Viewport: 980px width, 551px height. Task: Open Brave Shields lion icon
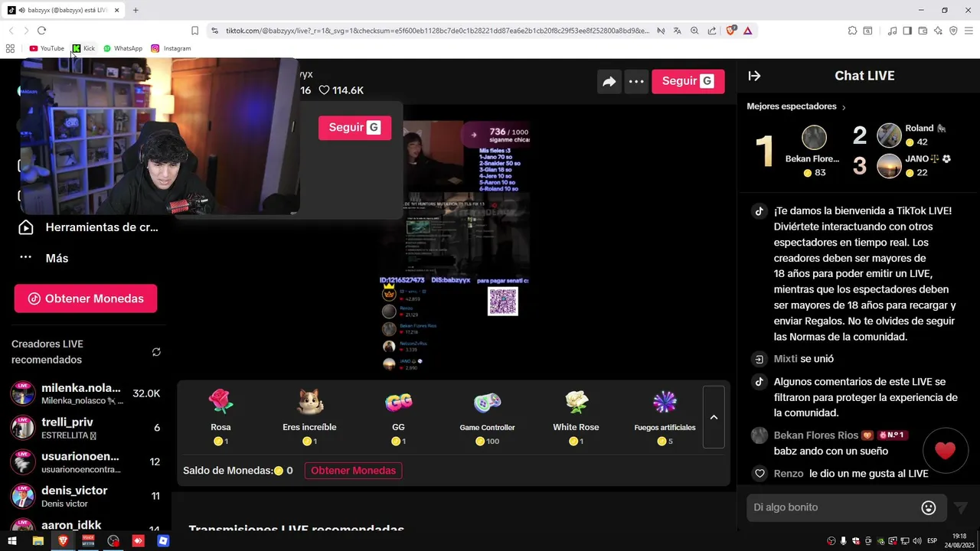pos(730,31)
